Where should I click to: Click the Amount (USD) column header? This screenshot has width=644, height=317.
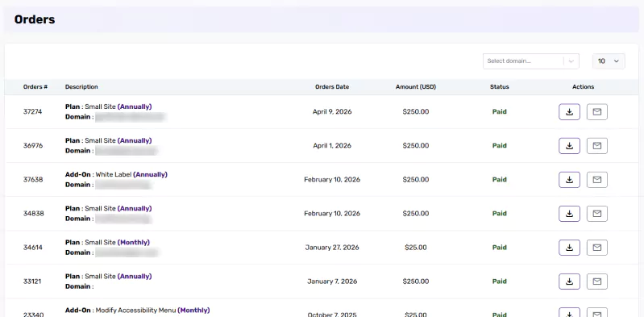pyautogui.click(x=416, y=87)
